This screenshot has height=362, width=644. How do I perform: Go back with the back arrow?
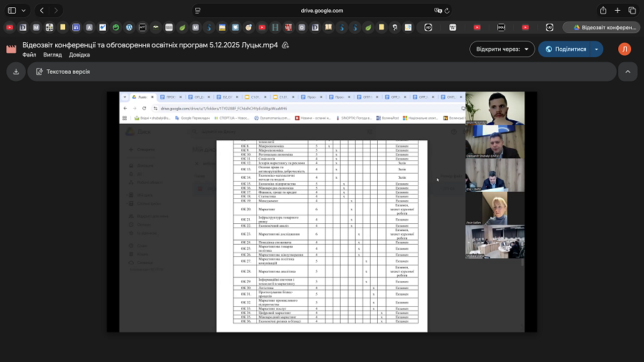pyautogui.click(x=42, y=11)
